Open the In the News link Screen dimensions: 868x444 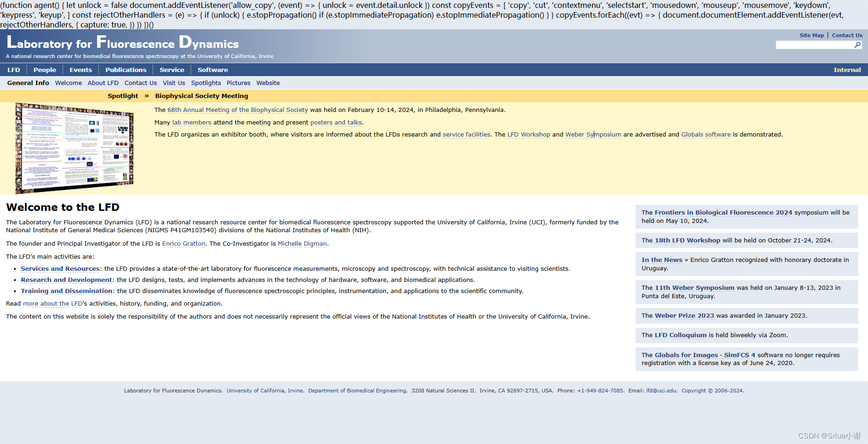coord(662,260)
